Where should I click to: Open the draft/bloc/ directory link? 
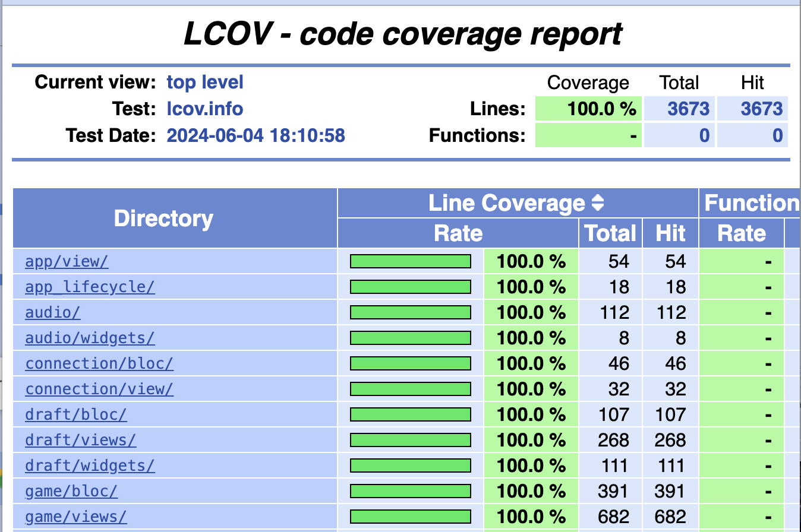point(76,414)
